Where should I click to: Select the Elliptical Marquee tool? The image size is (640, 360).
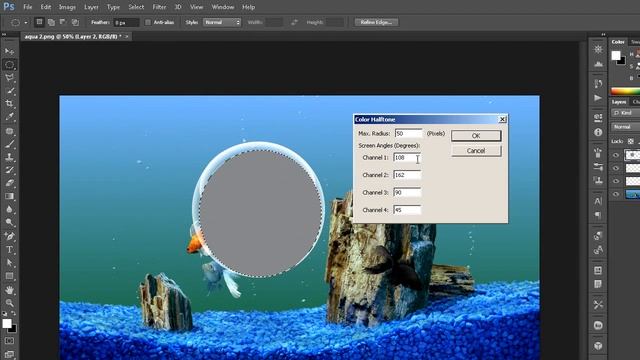click(9, 64)
